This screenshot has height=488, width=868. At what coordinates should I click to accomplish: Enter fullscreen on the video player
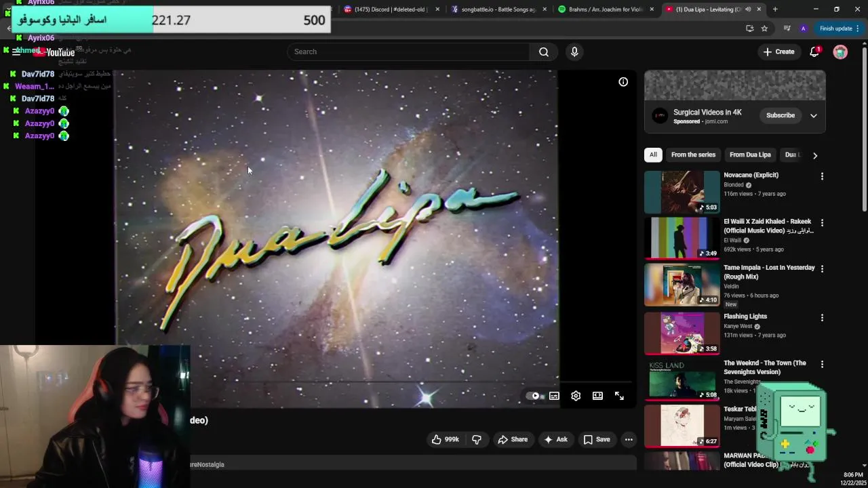619,396
